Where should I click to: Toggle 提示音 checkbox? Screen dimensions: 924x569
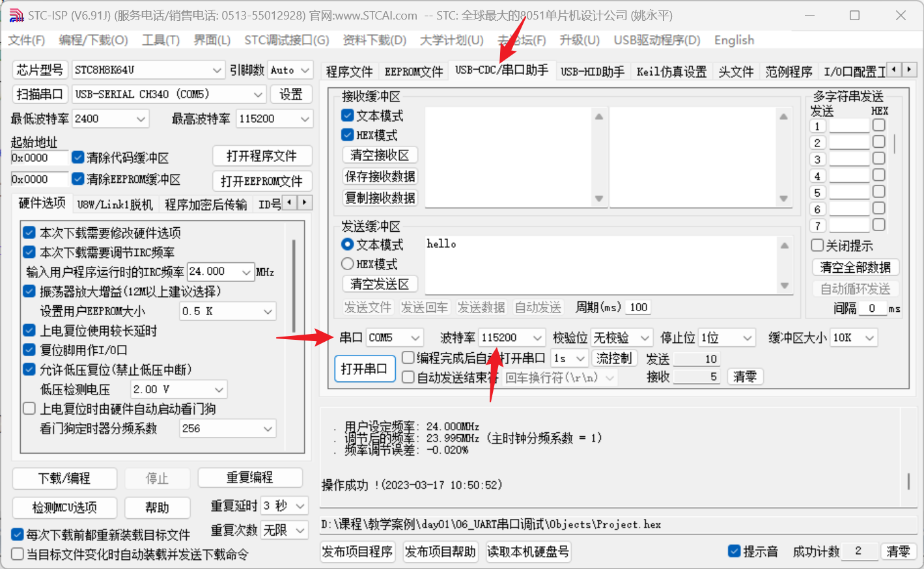(735, 551)
